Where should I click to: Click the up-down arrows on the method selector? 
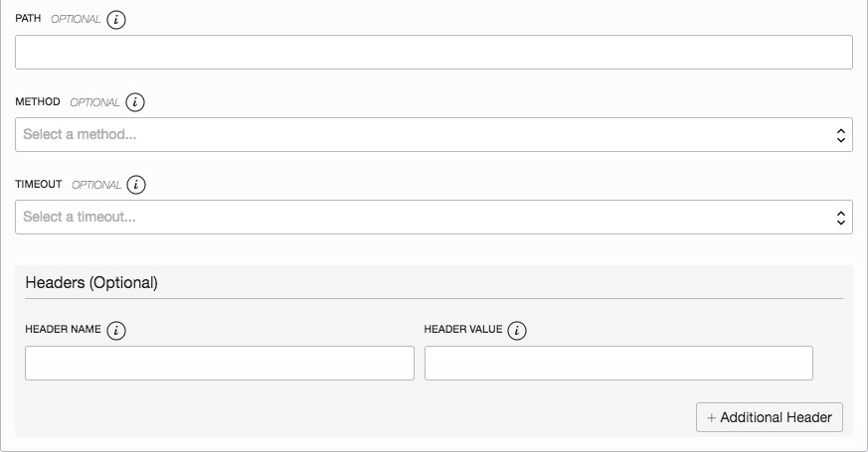click(x=840, y=135)
